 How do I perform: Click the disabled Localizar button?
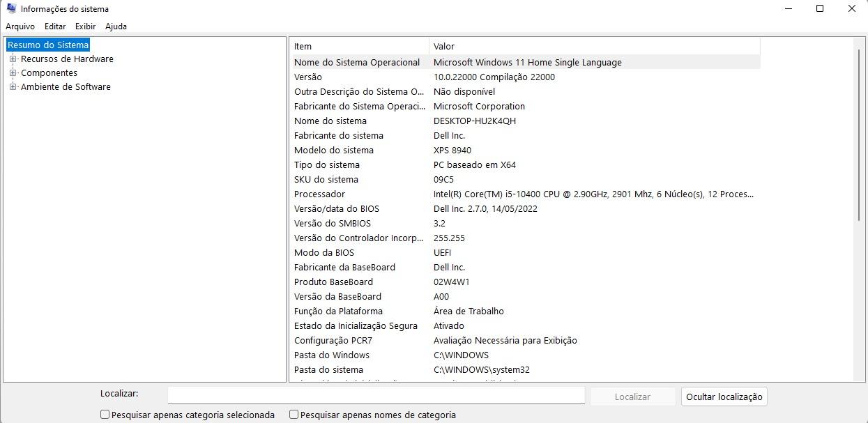pos(632,397)
